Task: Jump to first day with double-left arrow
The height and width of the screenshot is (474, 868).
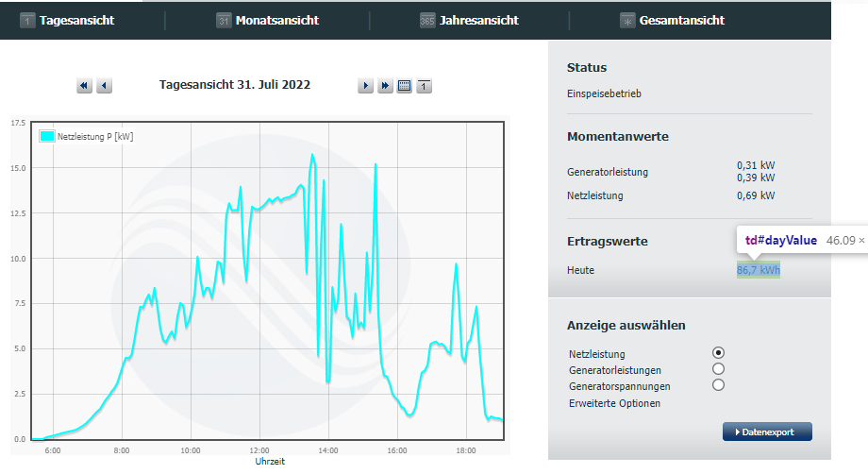Action: coord(84,86)
